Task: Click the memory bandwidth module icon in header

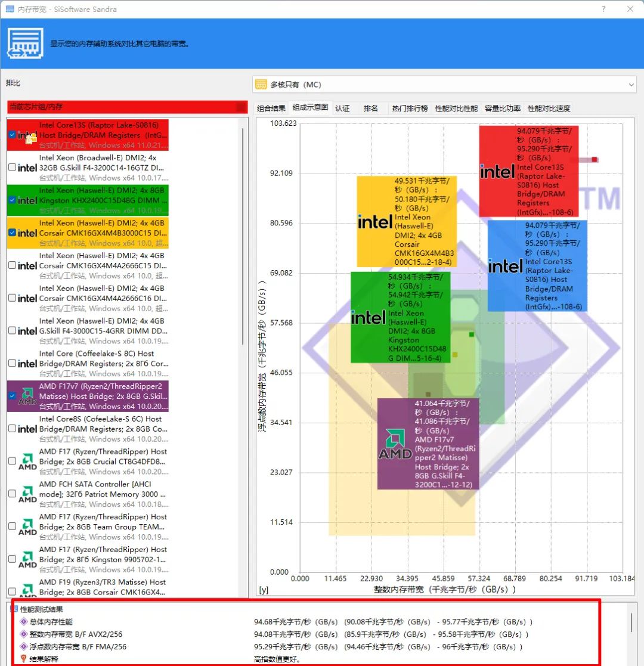Action: pyautogui.click(x=25, y=44)
